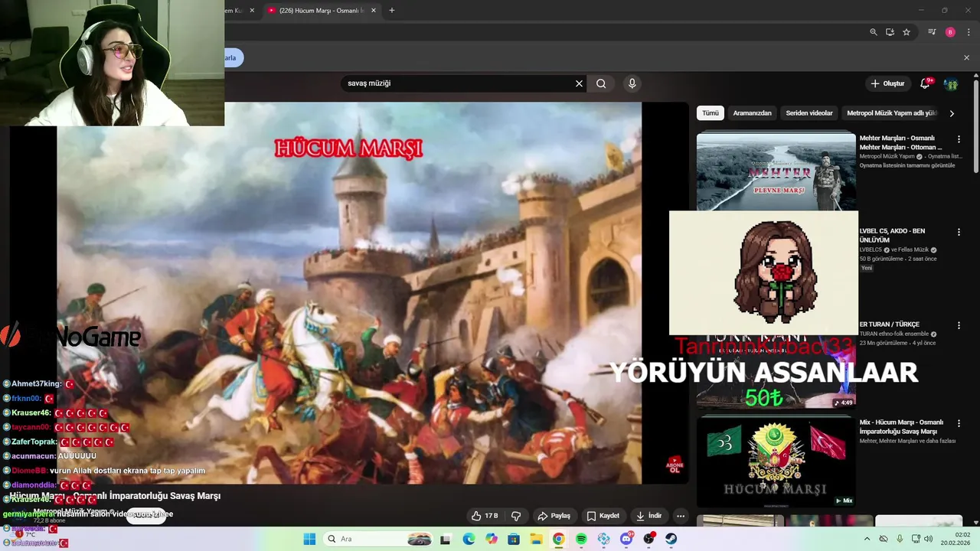
Task: Select the Aramanızdan filter chip
Action: click(x=752, y=113)
